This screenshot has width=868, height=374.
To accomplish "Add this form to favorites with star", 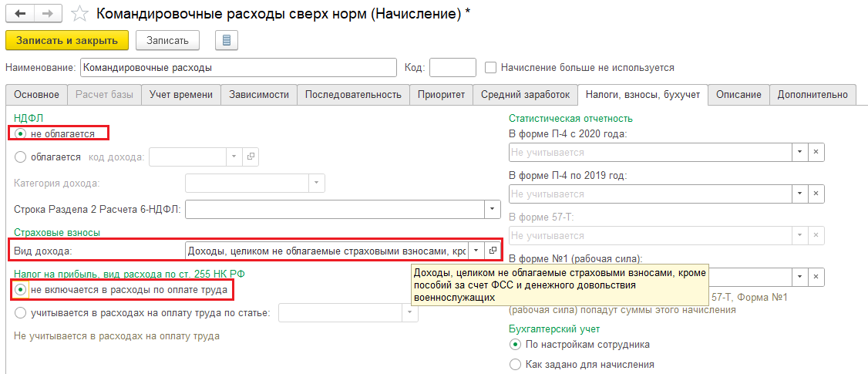I will tap(79, 14).
